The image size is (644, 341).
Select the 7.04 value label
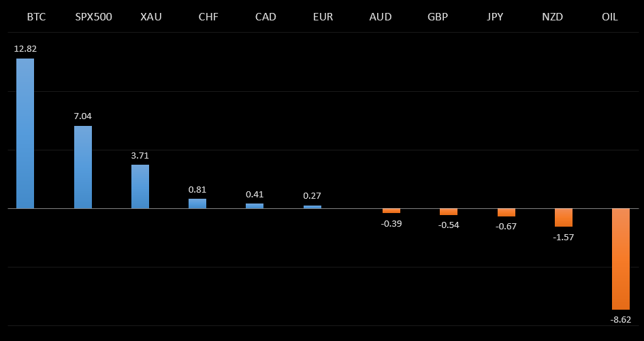click(x=83, y=116)
